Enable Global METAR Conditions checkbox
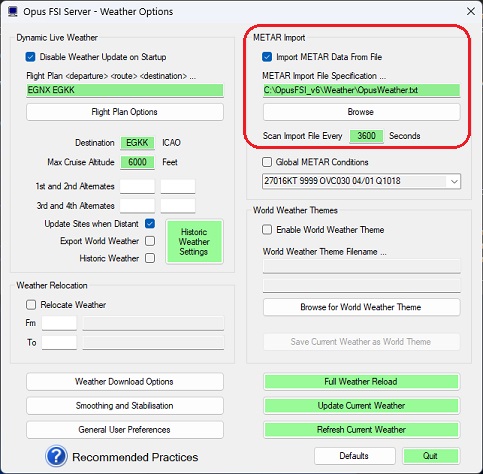Screen dimensions: 483x474 (267, 162)
